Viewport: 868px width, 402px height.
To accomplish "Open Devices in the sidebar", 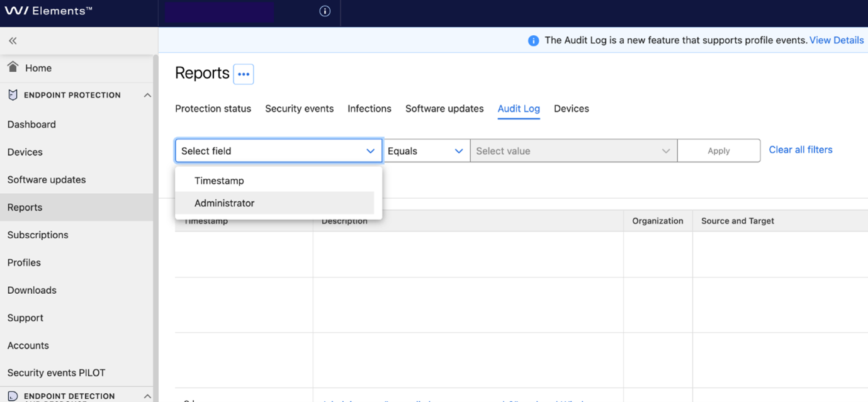I will point(77,152).
